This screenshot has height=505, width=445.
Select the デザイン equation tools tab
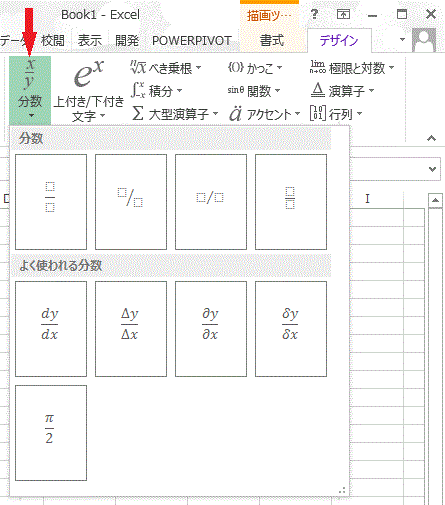339,41
